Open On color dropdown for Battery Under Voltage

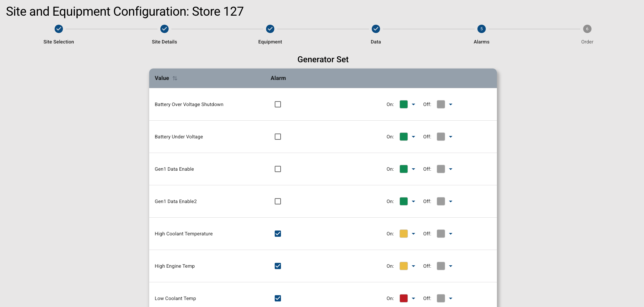pos(413,137)
